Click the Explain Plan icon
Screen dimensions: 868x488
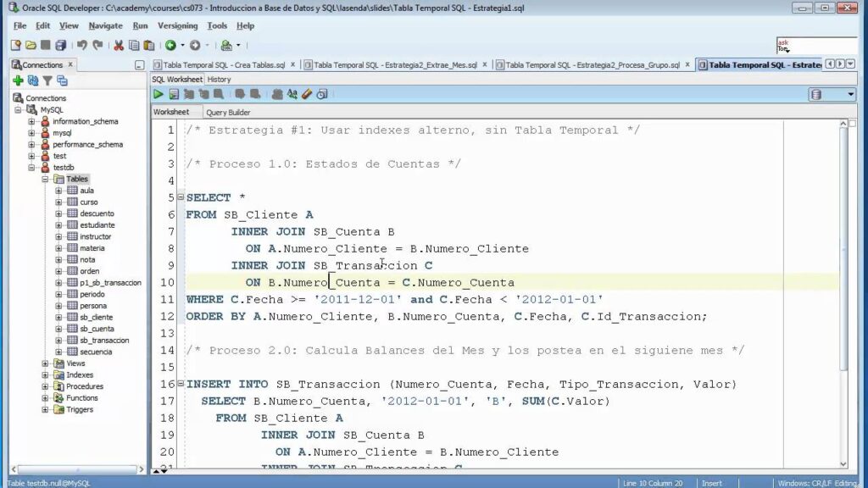(x=189, y=95)
